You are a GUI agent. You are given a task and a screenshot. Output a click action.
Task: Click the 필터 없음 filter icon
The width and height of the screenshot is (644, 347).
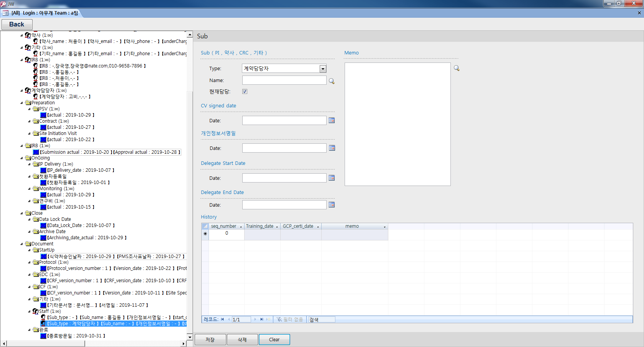279,319
